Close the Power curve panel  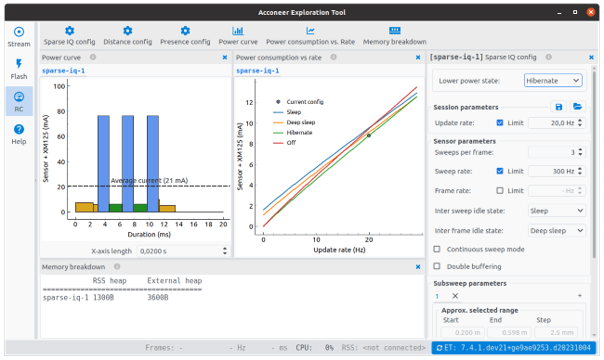coord(225,57)
